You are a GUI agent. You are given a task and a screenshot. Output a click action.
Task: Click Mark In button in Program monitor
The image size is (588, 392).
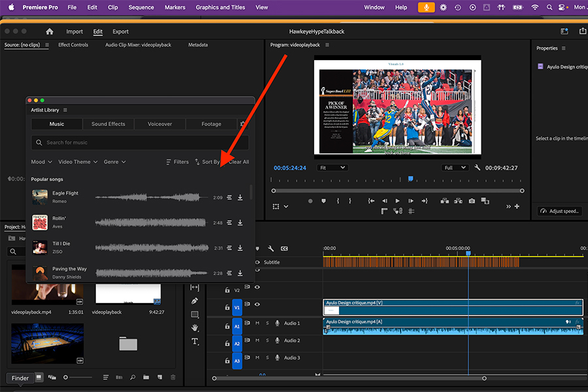coord(338,201)
